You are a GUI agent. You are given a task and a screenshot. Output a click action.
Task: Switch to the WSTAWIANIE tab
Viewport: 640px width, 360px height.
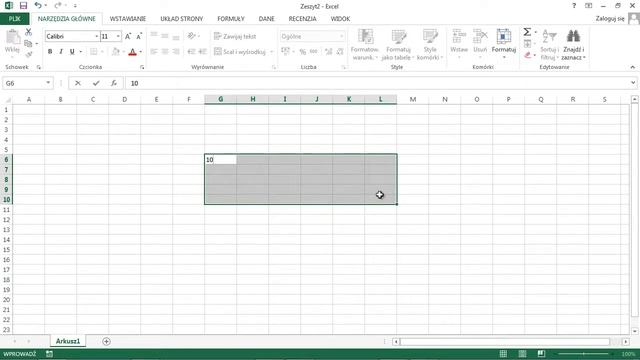click(x=128, y=19)
